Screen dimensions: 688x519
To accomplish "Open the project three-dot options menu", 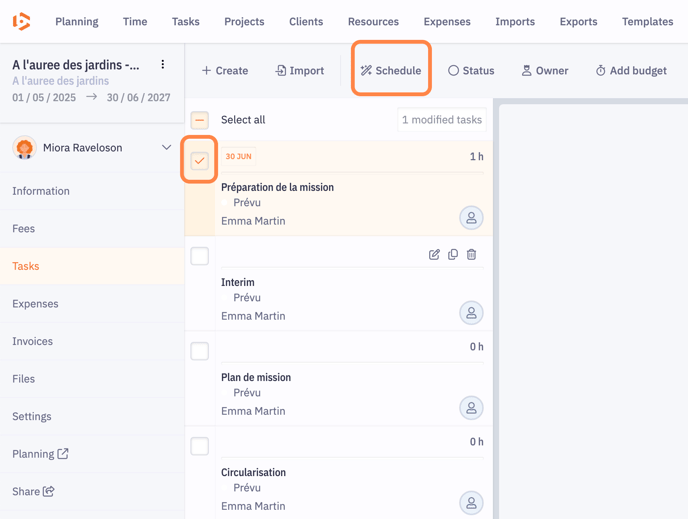I will click(163, 65).
